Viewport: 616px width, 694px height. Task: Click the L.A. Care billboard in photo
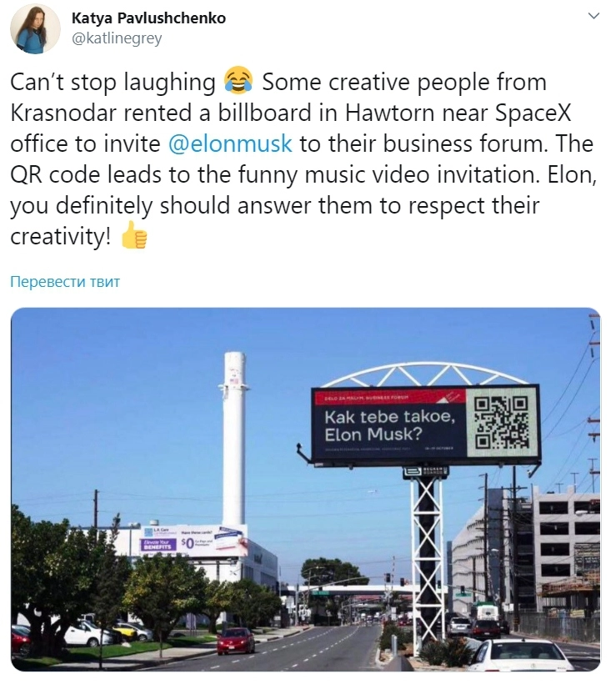[192, 542]
